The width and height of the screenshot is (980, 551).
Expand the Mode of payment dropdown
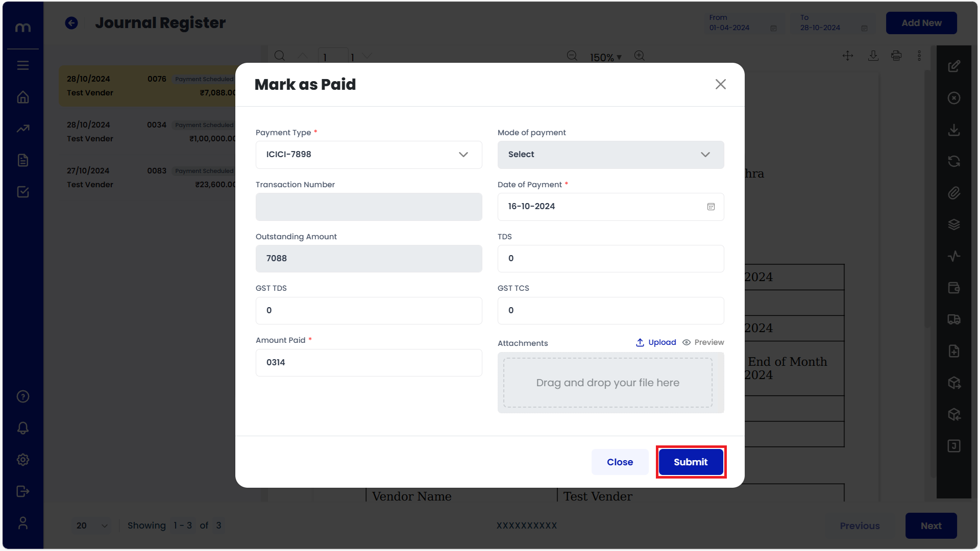point(610,155)
